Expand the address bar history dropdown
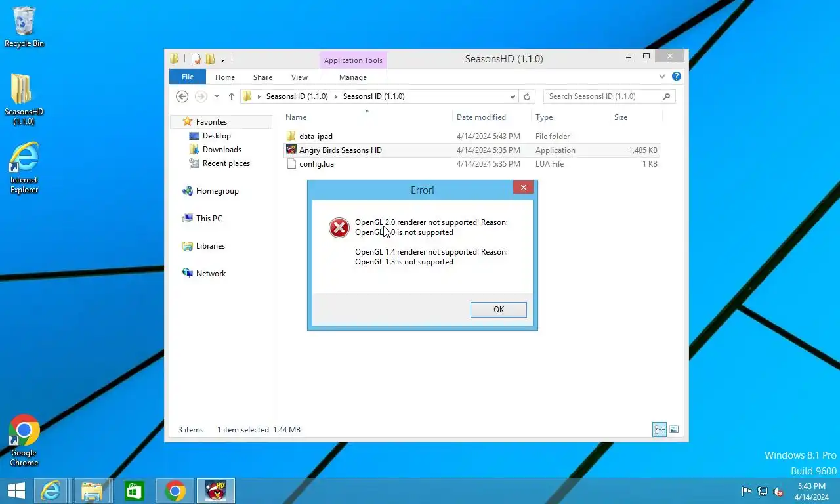840x504 pixels. click(x=513, y=96)
